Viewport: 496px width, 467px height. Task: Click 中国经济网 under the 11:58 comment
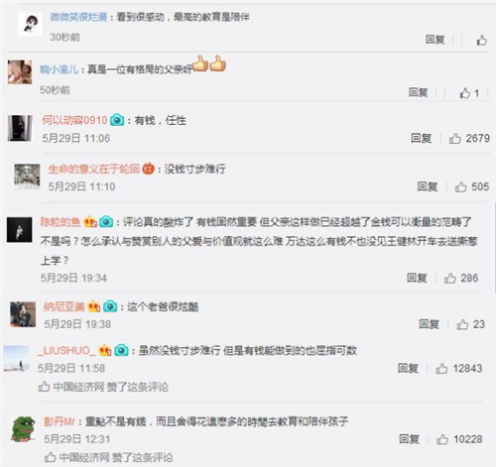click(x=79, y=387)
